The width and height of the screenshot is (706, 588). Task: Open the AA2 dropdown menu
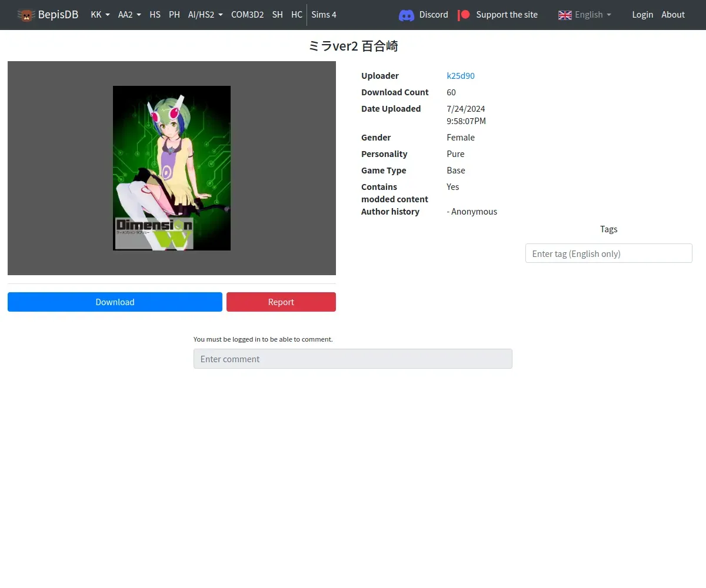pyautogui.click(x=129, y=15)
